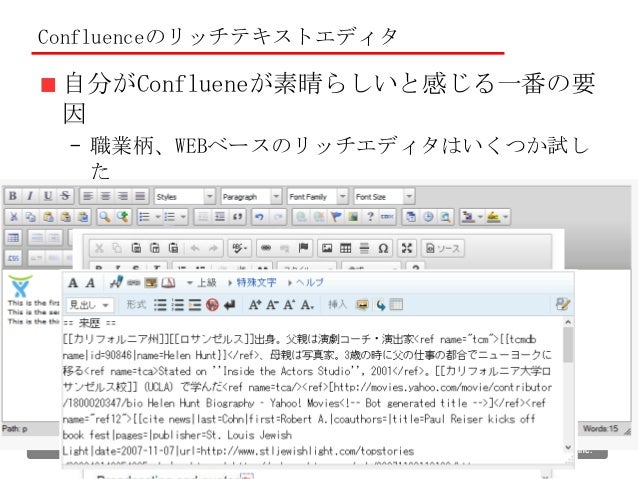Click the Omega special character icon
Screen dimensions: 638x479
[383, 248]
